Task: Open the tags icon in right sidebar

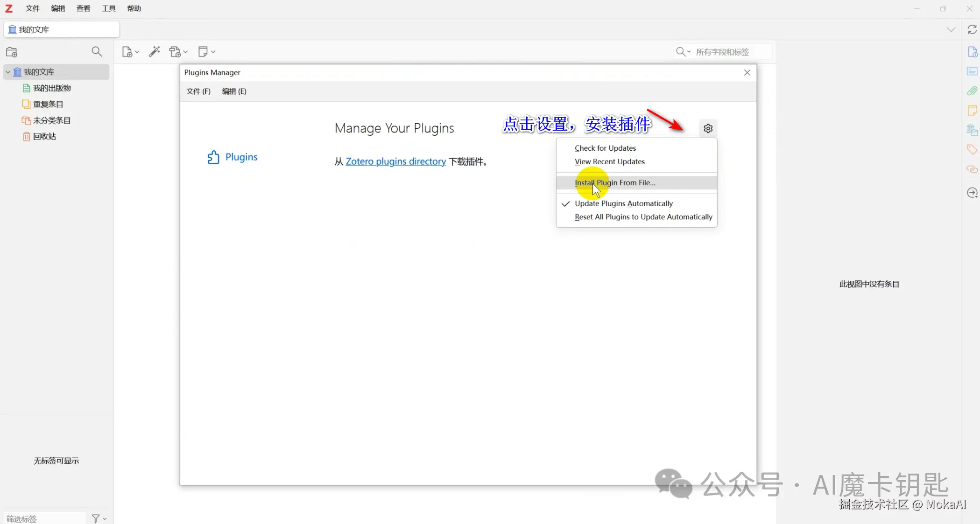Action: point(972,149)
